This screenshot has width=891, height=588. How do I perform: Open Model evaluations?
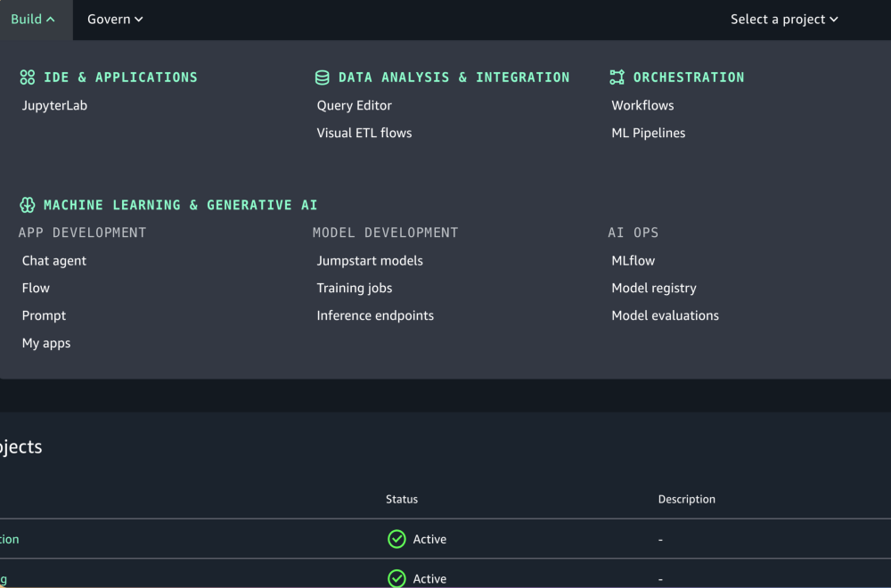point(665,316)
